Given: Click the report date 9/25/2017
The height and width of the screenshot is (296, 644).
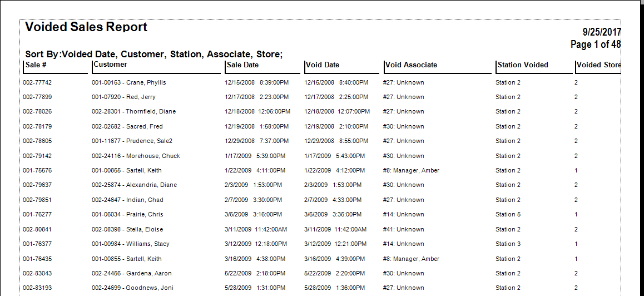Looking at the screenshot, I should click(x=601, y=32).
